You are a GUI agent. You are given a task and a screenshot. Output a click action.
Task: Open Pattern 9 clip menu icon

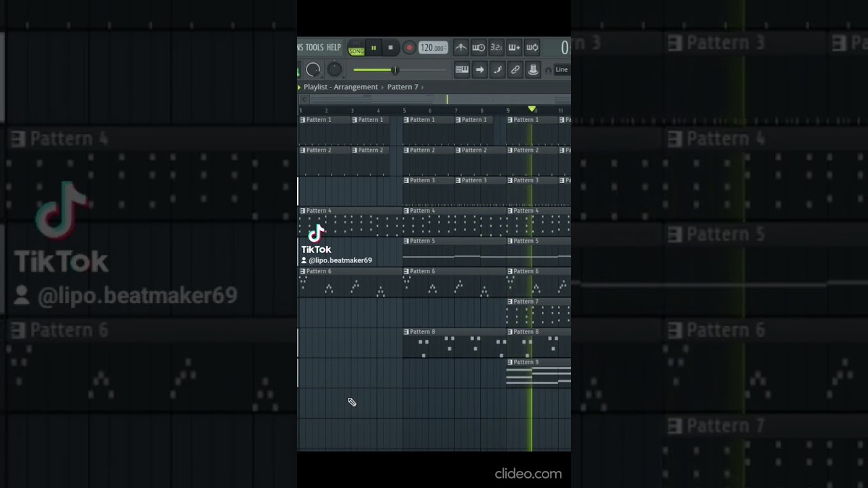tap(511, 363)
